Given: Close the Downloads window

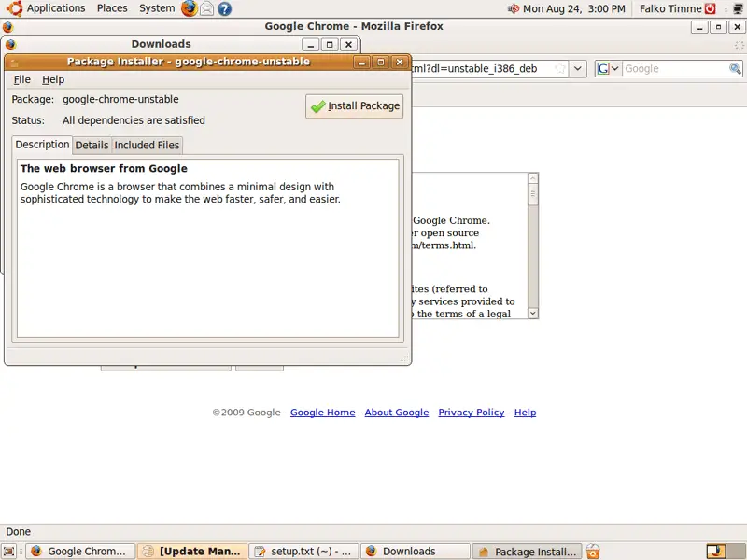Looking at the screenshot, I should (x=348, y=45).
